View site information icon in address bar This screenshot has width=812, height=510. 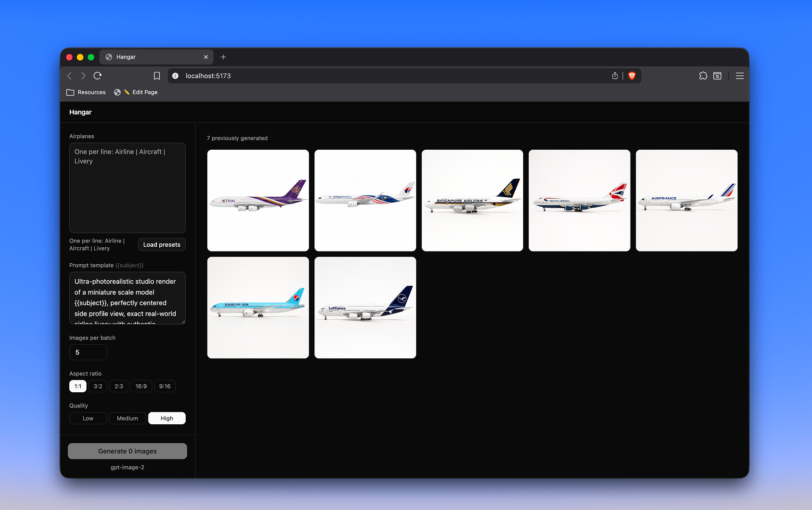click(175, 76)
